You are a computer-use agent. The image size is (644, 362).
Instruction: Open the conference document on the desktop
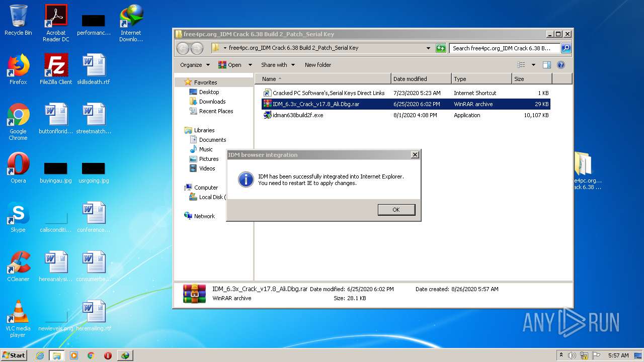pos(94,217)
